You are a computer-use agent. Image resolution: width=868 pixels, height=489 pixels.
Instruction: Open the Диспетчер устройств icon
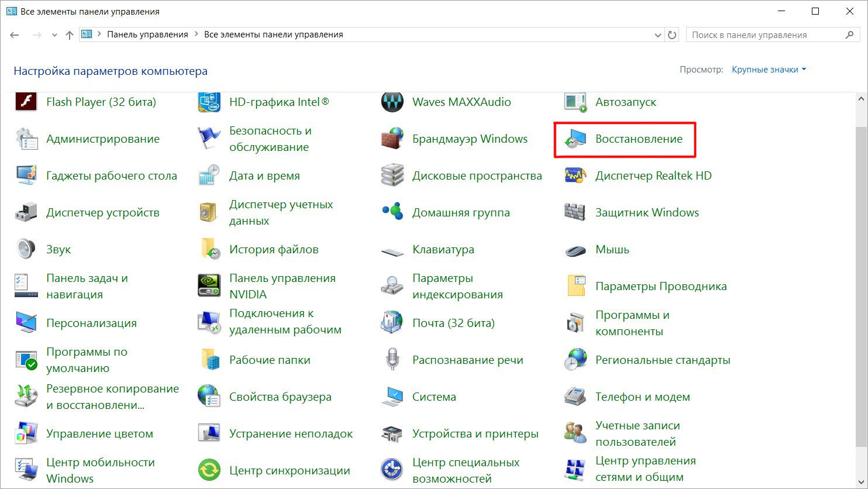pyautogui.click(x=26, y=213)
